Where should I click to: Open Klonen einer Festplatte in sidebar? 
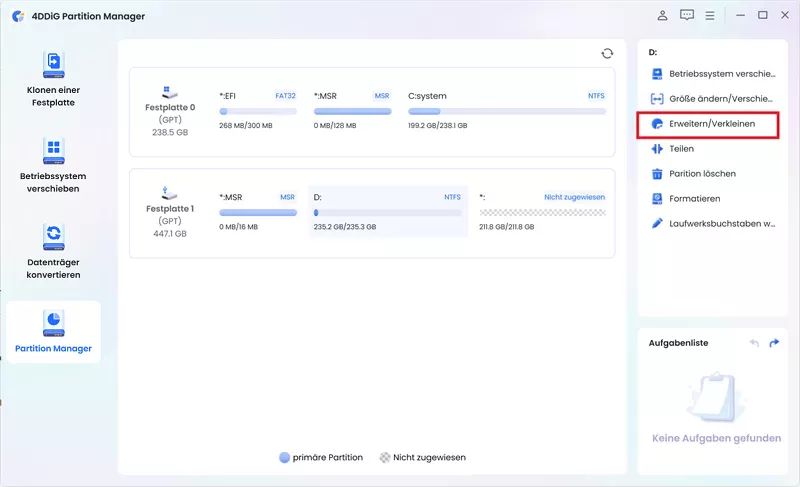[x=54, y=79]
